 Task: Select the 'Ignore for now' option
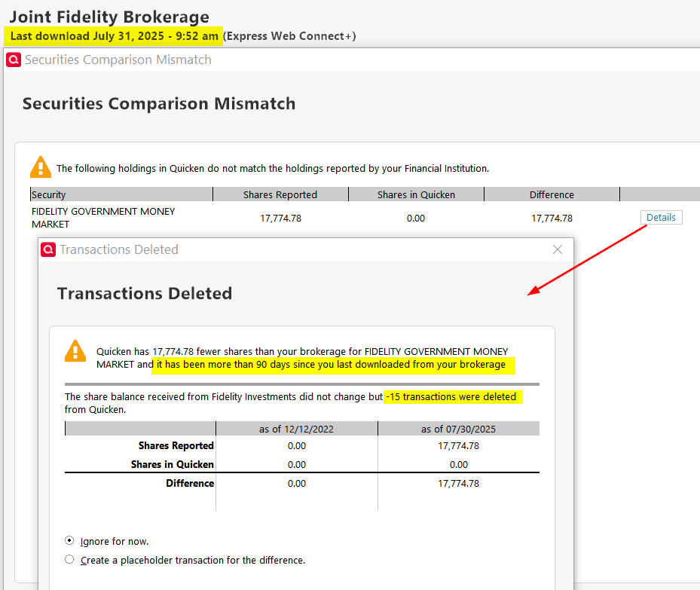tap(69, 541)
